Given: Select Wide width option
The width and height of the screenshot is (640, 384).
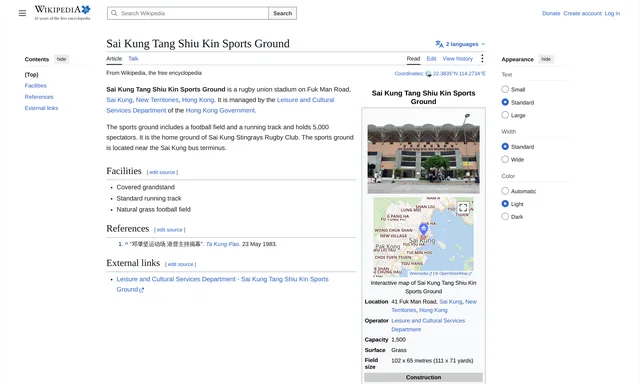Looking at the screenshot, I should pyautogui.click(x=505, y=159).
